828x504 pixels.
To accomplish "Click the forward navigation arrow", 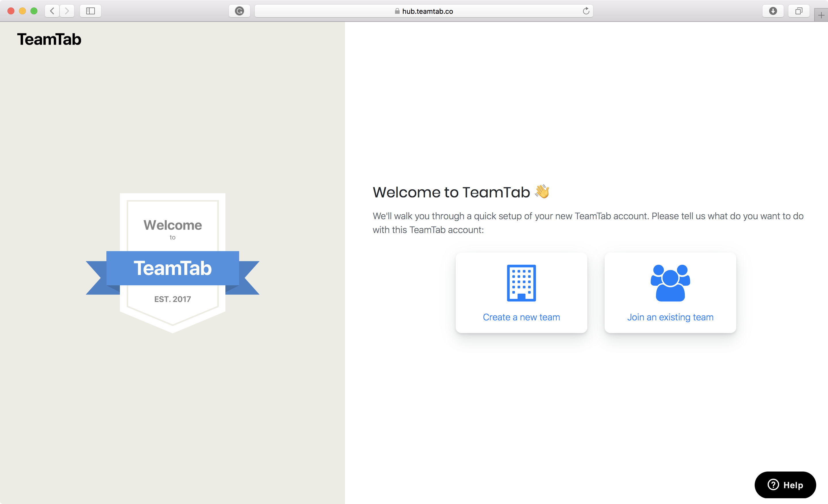I will (x=67, y=11).
